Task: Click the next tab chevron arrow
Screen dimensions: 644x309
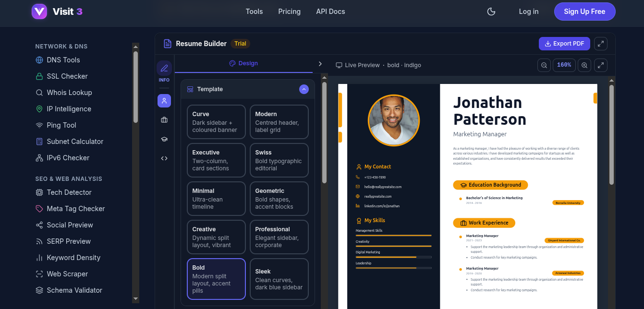Action: [320, 64]
